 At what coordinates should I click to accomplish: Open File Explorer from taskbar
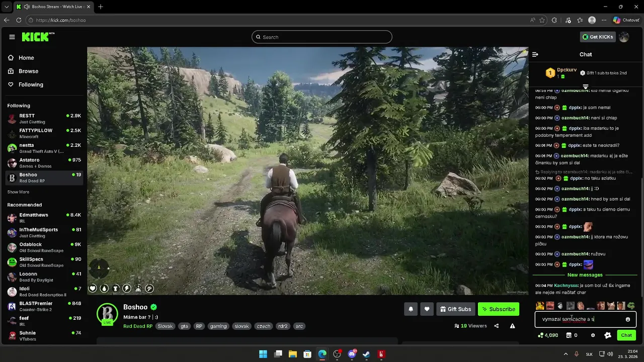[293, 354]
